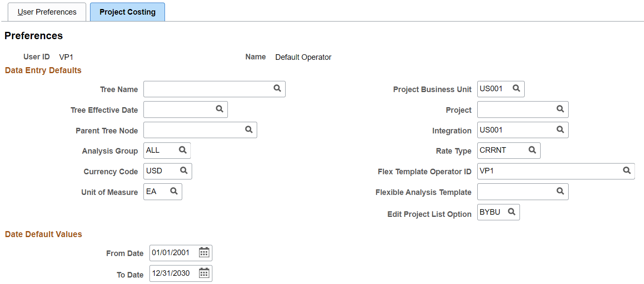Switch to the User Preferences tab

point(47,12)
